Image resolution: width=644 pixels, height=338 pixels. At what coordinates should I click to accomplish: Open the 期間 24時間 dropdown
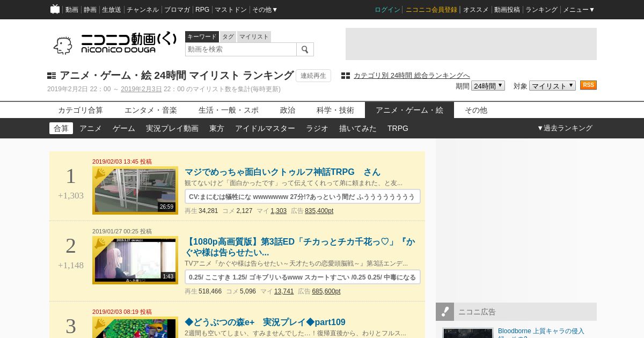[x=488, y=86]
